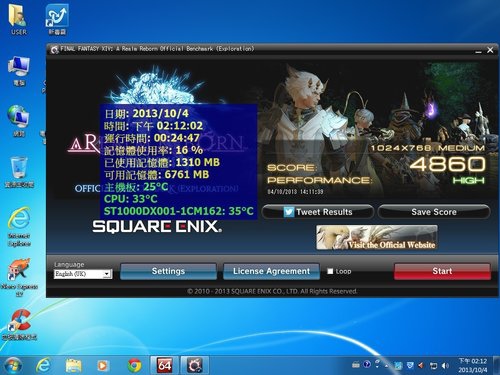Launch the CCleaner desktop shortcut

(x=19, y=325)
